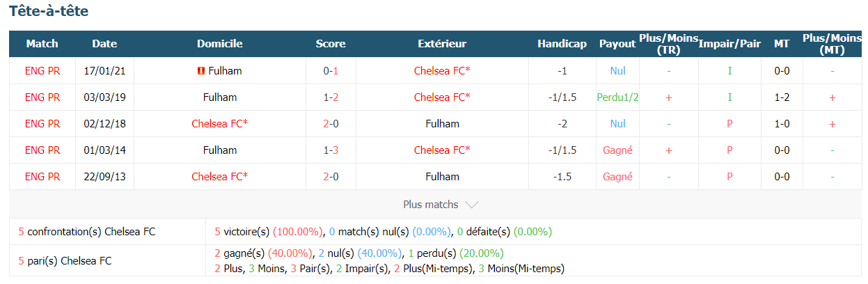Click the Domicile column header
868x284 pixels.
click(220, 44)
